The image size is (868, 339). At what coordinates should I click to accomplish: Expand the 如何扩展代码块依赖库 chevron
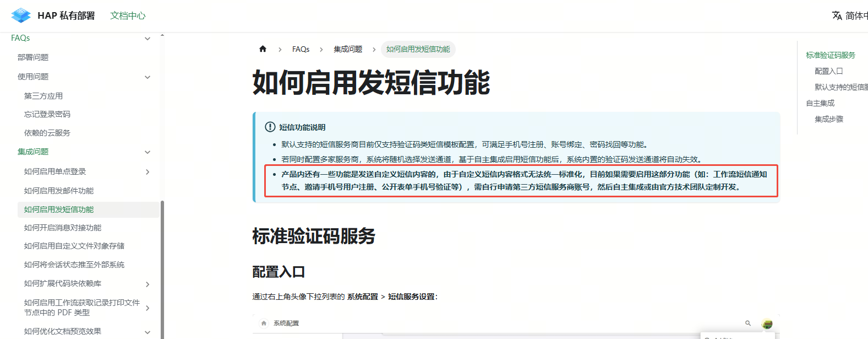point(148,284)
